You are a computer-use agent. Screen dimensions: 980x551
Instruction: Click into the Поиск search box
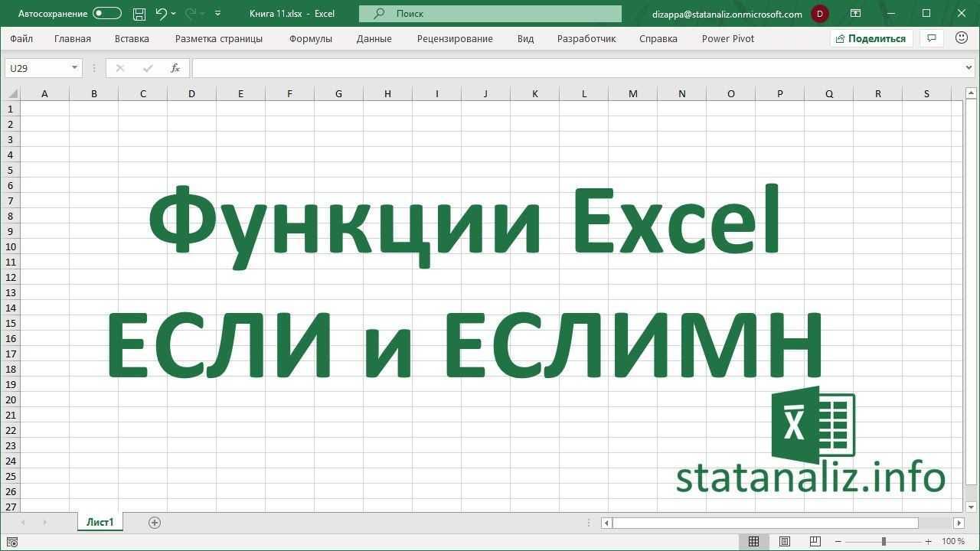click(x=490, y=13)
